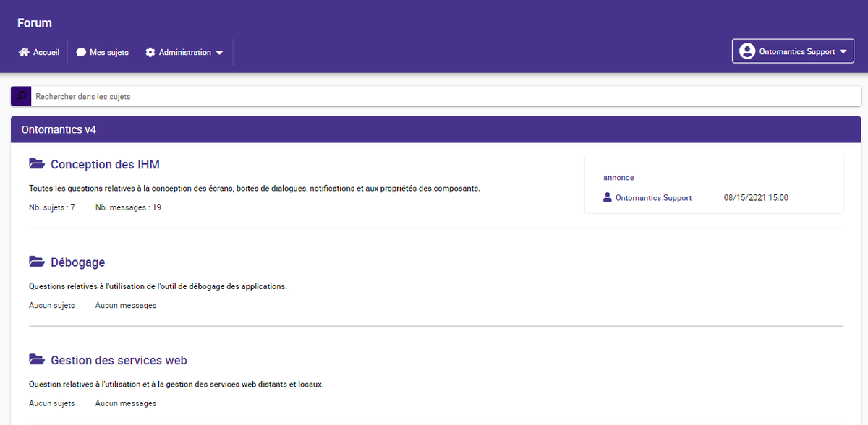This screenshot has height=425, width=868.
Task: Click the Nb. sujets : 7 count
Action: pos(52,207)
